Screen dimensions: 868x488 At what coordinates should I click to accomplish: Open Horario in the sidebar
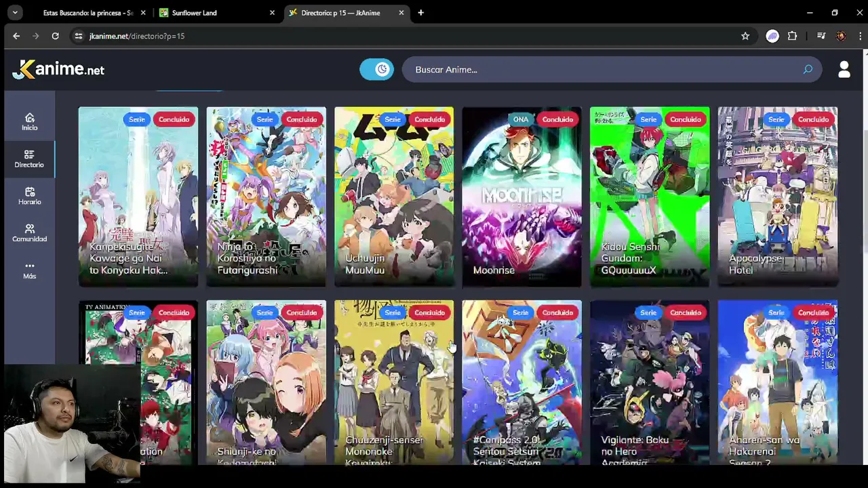click(x=29, y=196)
